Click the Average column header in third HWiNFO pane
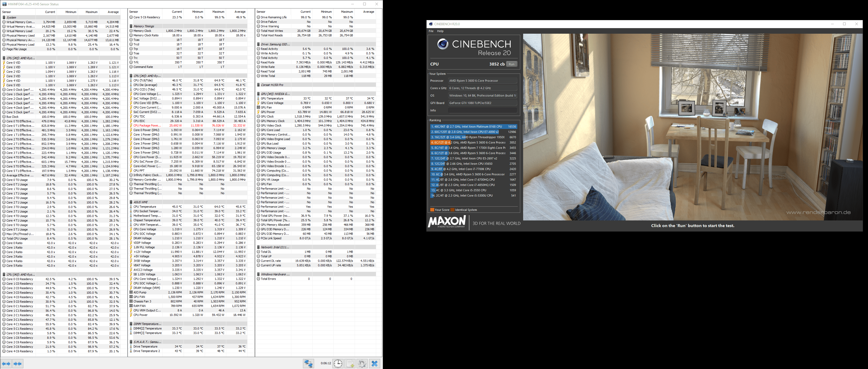The width and height of the screenshot is (868, 369). 365,12
